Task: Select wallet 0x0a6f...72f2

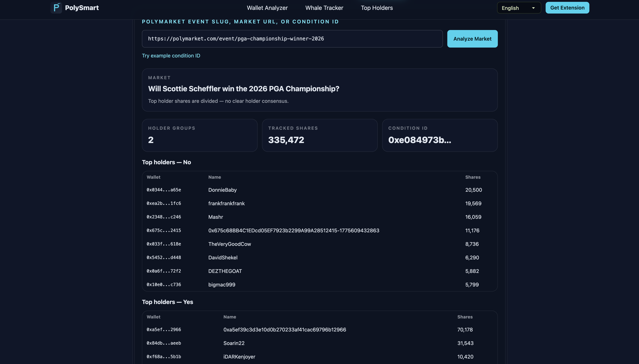Action: 164,271
